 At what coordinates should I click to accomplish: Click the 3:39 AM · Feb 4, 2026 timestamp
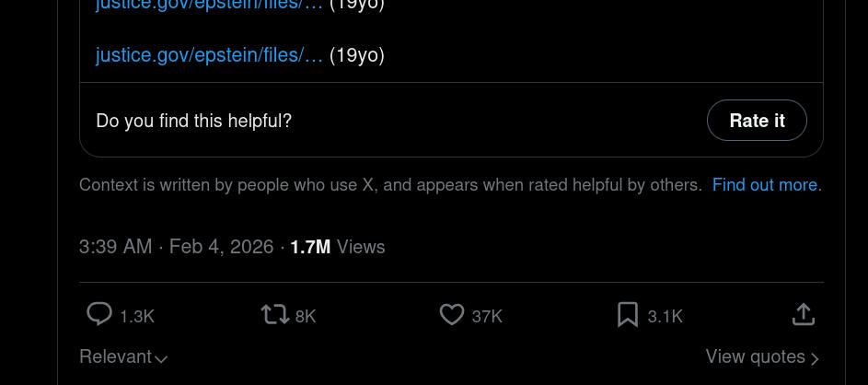(x=176, y=247)
